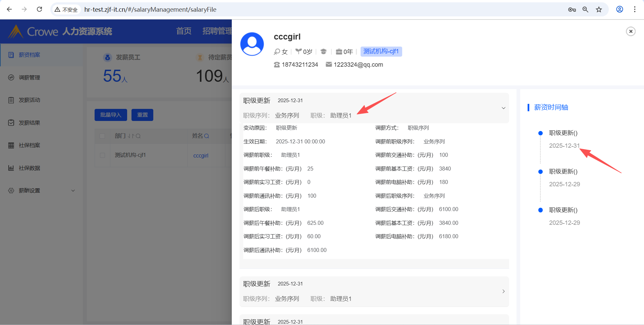Open the 首页 navigation tab
The height and width of the screenshot is (325, 644).
pyautogui.click(x=184, y=31)
